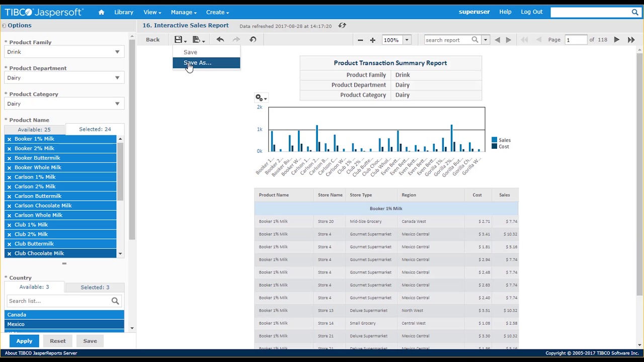The width and height of the screenshot is (644, 362).
Task: Remove Booker 2% Milk with its x
Action: pos(9,149)
